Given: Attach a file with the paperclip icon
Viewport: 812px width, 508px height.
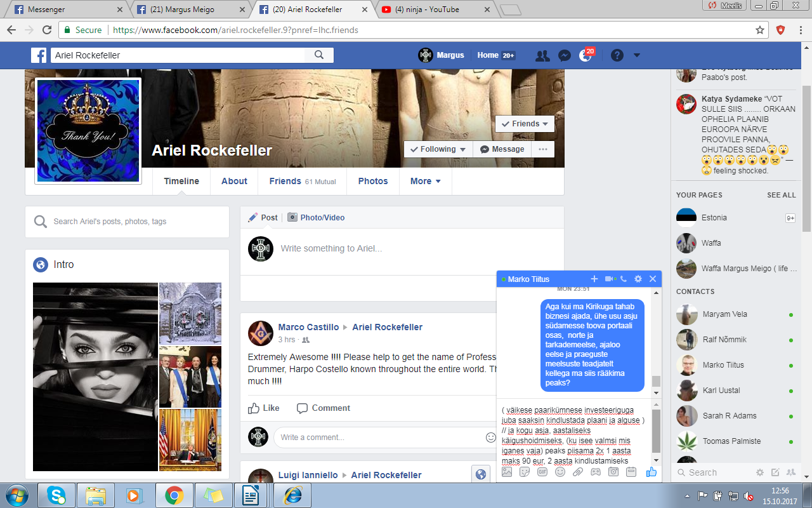Looking at the screenshot, I should [578, 472].
